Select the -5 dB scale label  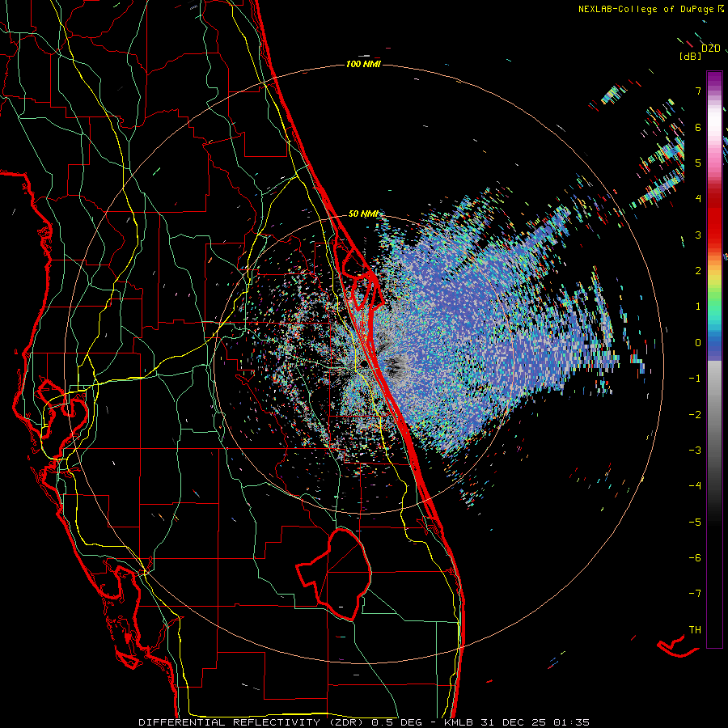695,523
